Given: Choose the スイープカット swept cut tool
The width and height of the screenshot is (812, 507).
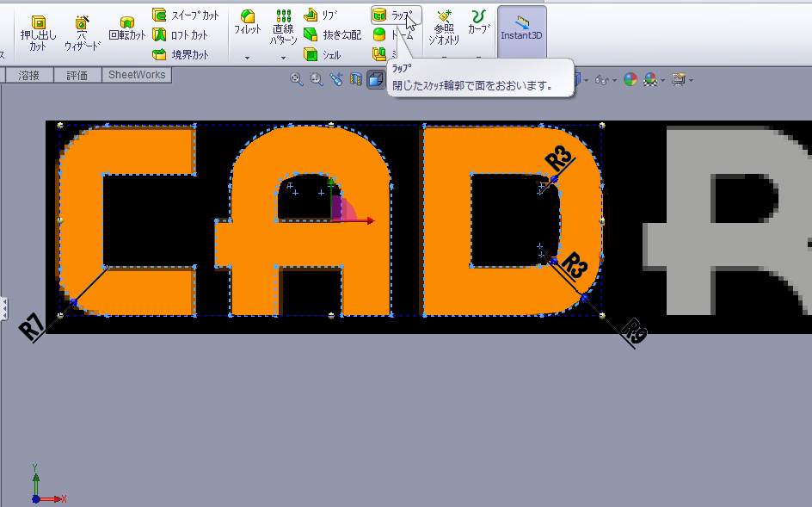Looking at the screenshot, I should pos(185,15).
